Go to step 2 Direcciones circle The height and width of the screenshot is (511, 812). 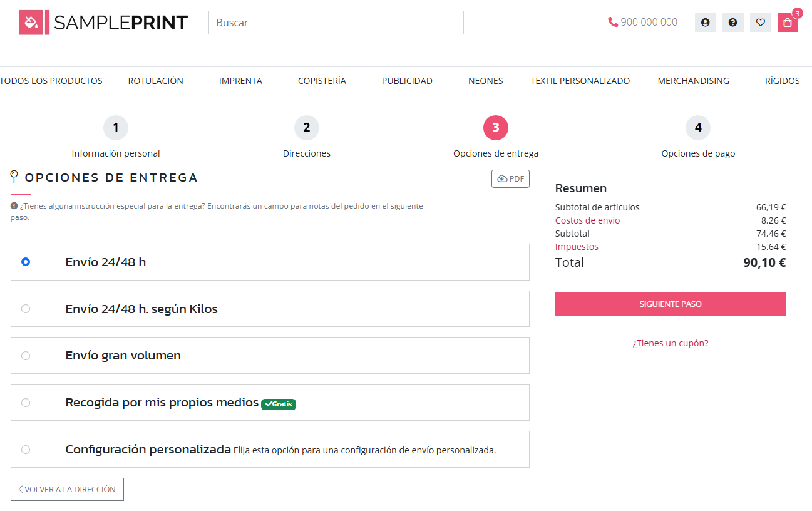(307, 128)
